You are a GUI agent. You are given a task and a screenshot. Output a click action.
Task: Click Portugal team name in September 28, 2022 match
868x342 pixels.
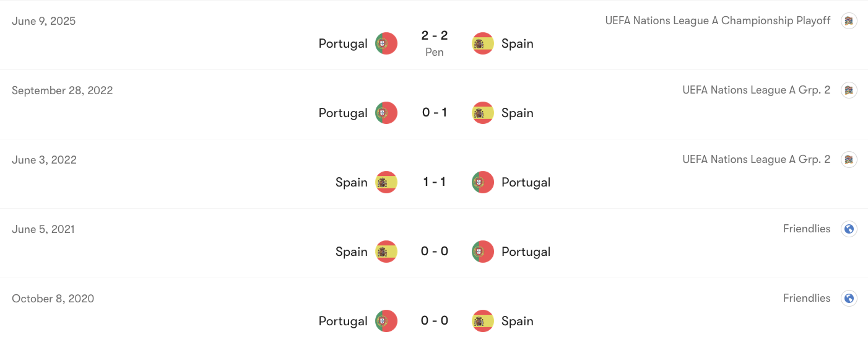pyautogui.click(x=343, y=113)
